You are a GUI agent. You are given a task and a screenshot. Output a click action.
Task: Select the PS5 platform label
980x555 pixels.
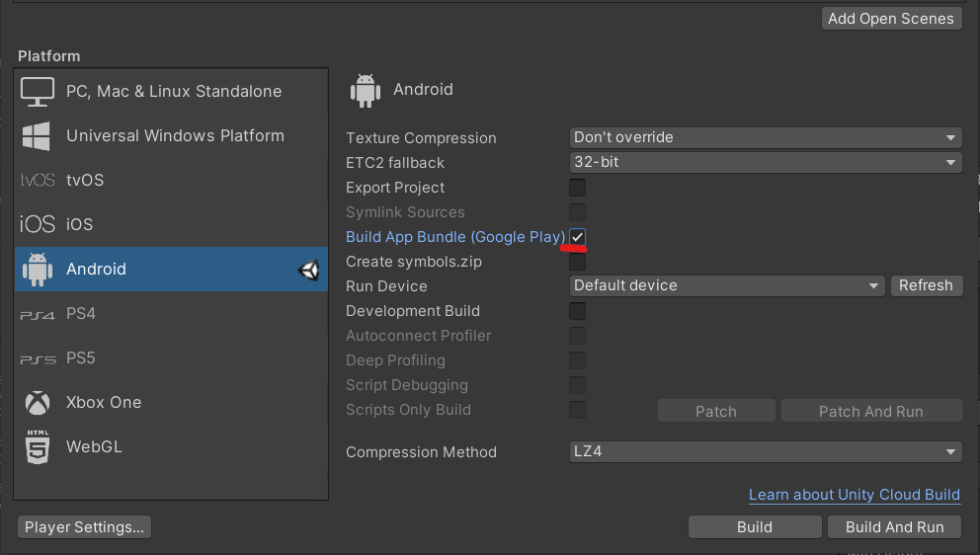81,358
